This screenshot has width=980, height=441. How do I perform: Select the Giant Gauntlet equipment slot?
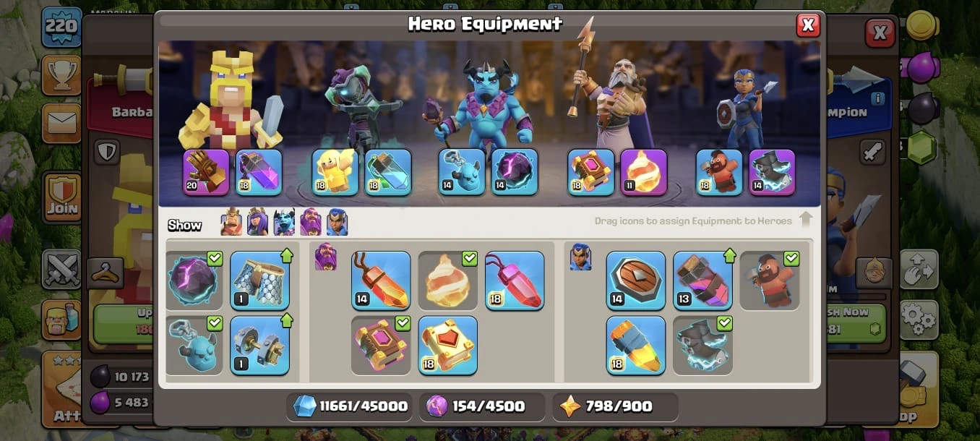[x=206, y=172]
